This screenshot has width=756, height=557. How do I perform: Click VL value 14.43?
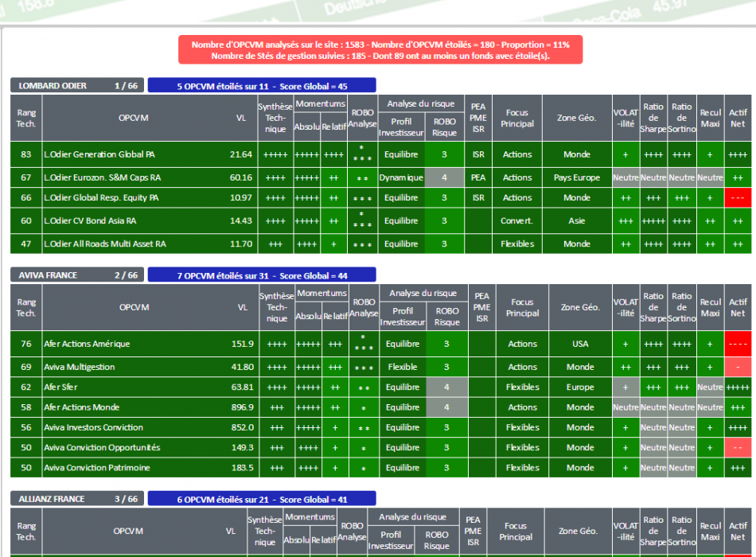[x=241, y=221]
